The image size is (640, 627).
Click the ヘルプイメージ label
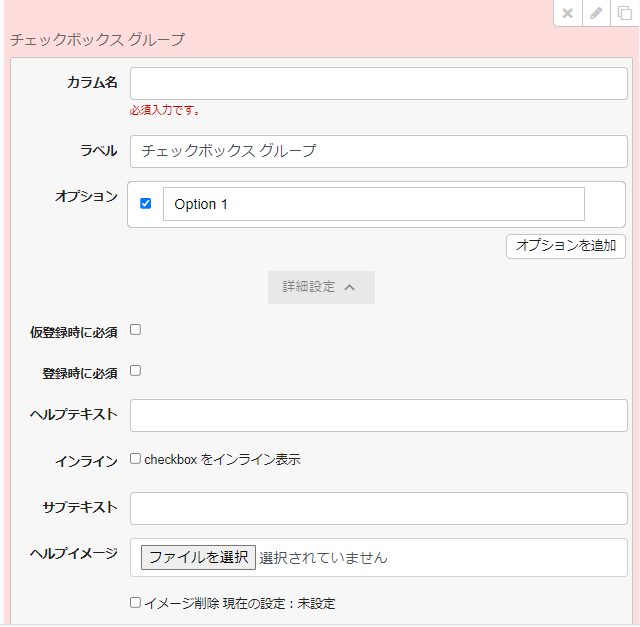[74, 553]
